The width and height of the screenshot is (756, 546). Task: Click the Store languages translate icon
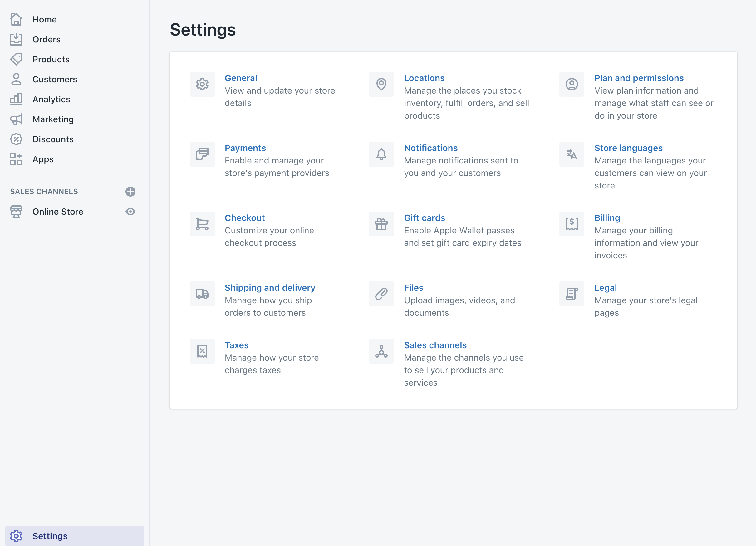pos(571,154)
